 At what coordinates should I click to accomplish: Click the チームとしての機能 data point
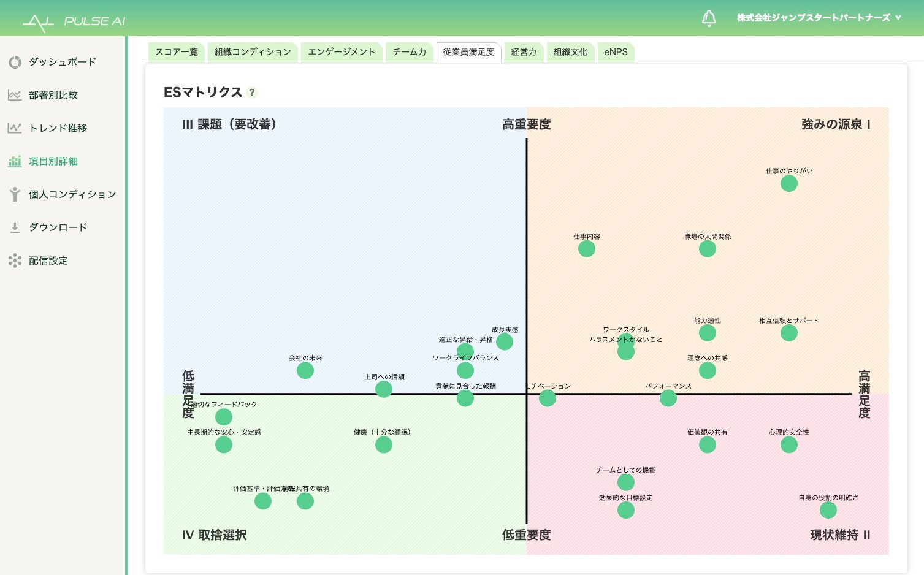[x=626, y=482]
